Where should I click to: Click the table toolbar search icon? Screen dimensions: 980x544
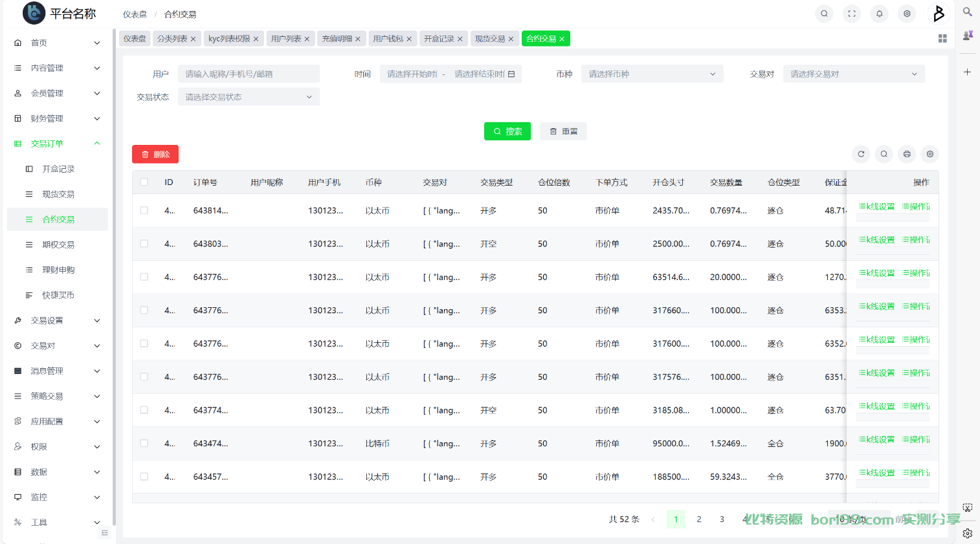[884, 154]
